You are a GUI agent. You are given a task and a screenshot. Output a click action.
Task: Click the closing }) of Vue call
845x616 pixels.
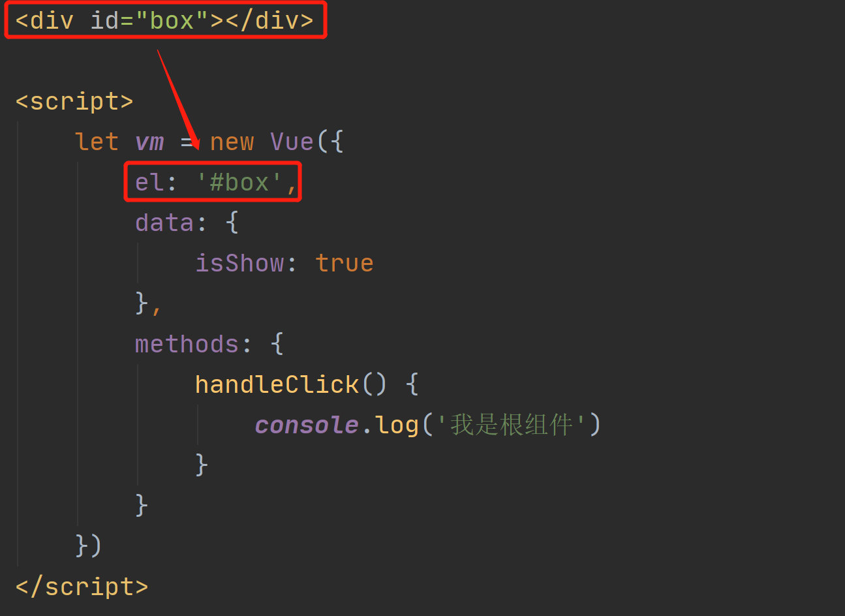(88, 547)
